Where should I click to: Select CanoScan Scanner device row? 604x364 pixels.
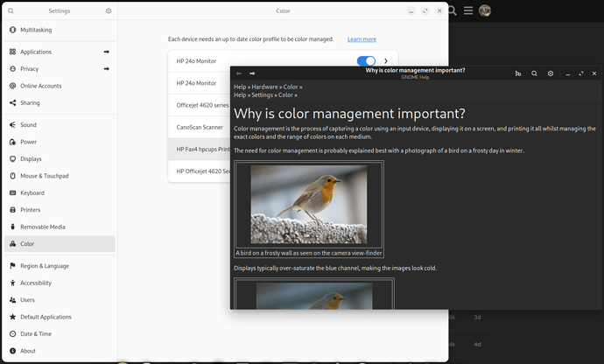pyautogui.click(x=200, y=127)
